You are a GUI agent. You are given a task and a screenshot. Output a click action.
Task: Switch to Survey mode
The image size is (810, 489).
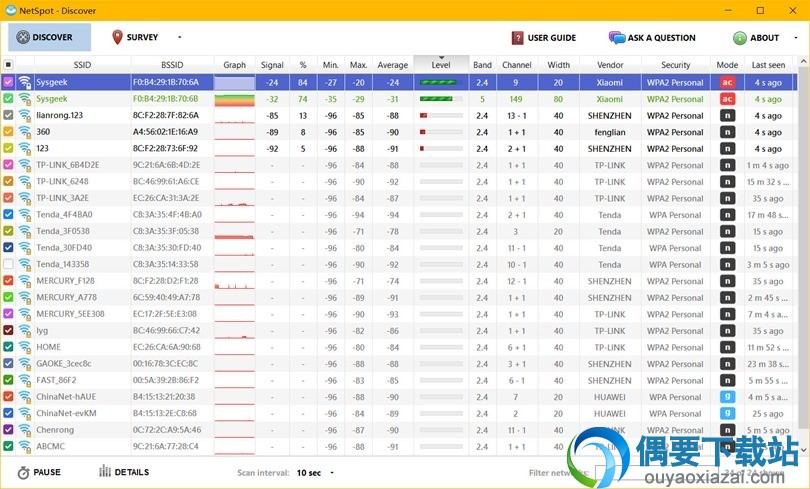pyautogui.click(x=135, y=37)
